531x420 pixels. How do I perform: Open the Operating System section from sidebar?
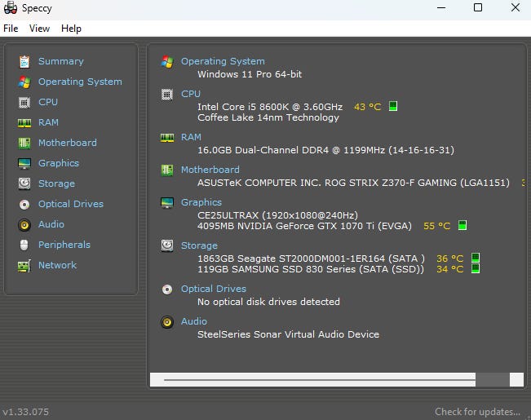[x=80, y=82]
